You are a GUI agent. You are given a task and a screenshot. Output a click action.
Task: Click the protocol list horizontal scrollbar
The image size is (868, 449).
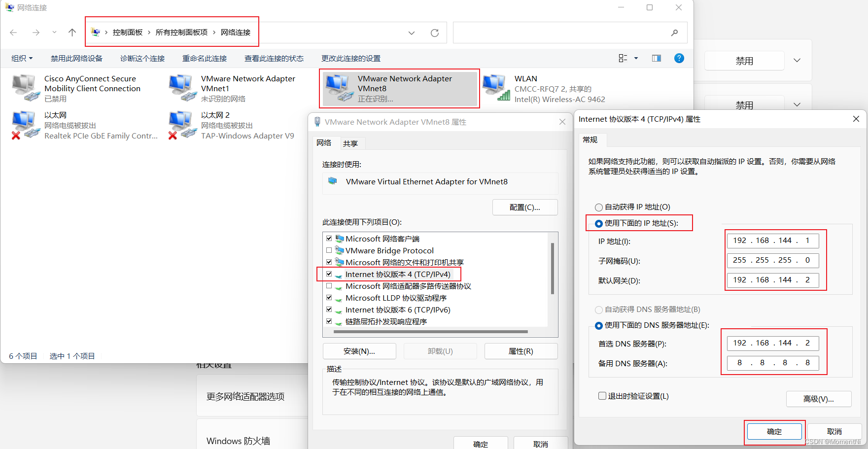coord(430,332)
